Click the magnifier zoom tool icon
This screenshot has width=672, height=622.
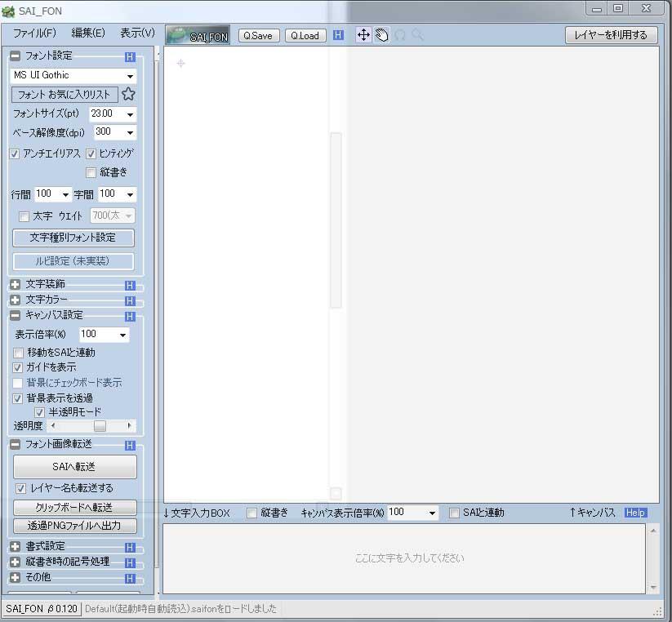click(x=417, y=35)
